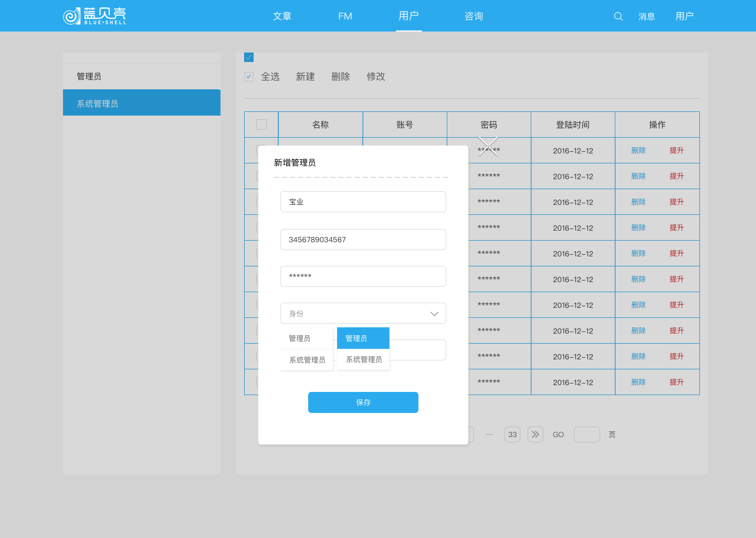The width and height of the screenshot is (756, 538).
Task: Click the dialog title 新增管理员
Action: (x=295, y=162)
